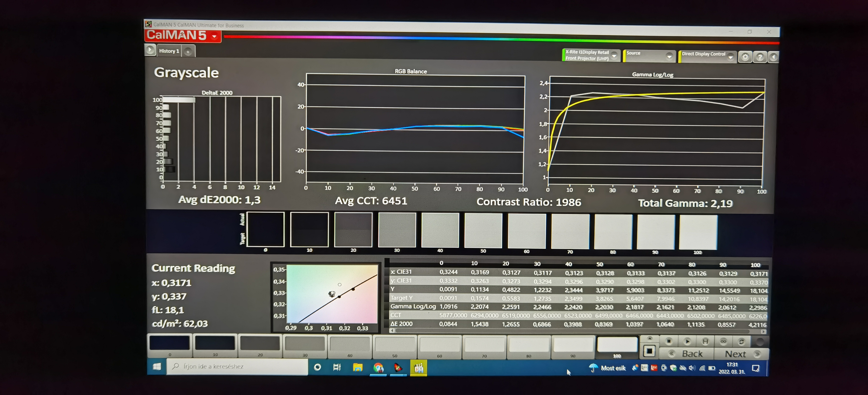Open the help question mark icon

[760, 57]
